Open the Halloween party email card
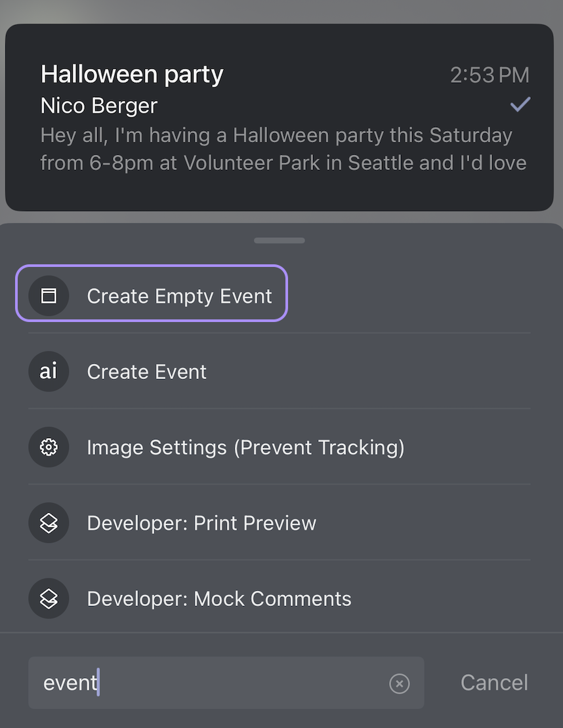 (x=279, y=117)
